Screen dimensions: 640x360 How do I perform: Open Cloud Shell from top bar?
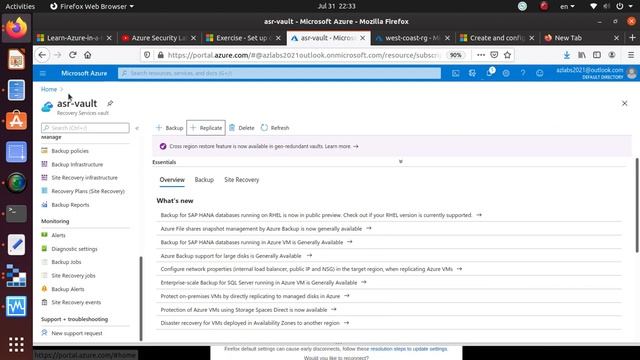point(456,73)
